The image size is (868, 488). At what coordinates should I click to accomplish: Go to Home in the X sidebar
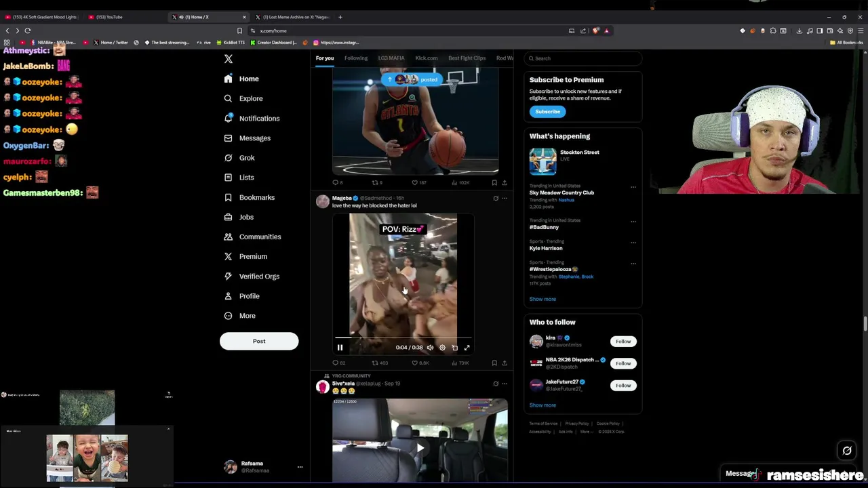[x=241, y=79]
